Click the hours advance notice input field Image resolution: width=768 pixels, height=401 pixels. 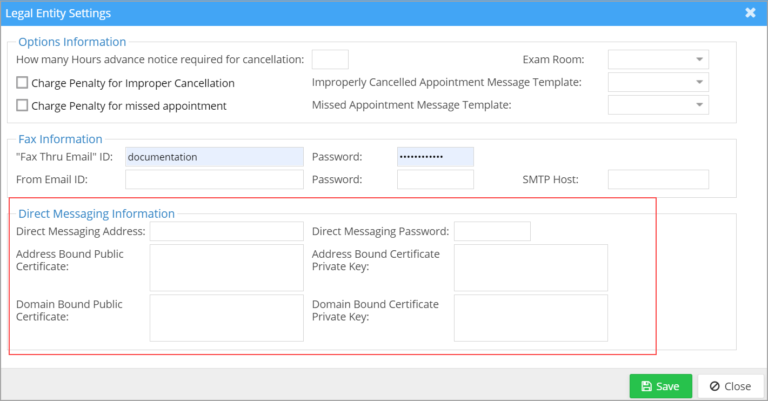point(330,60)
